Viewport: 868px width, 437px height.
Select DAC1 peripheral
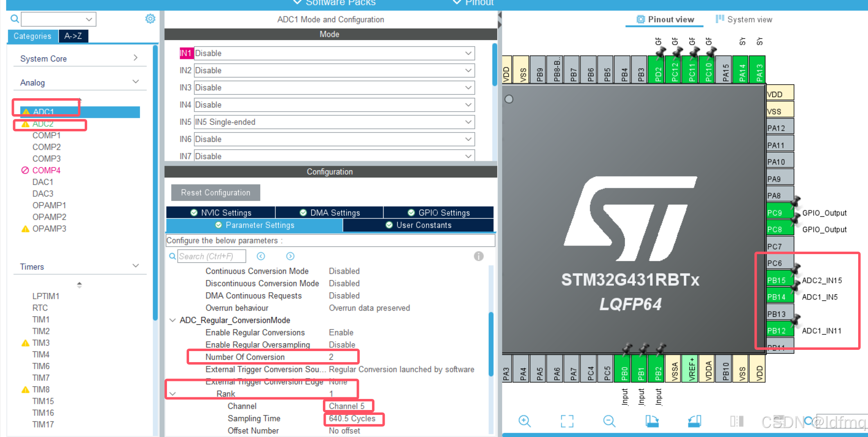[x=43, y=182]
